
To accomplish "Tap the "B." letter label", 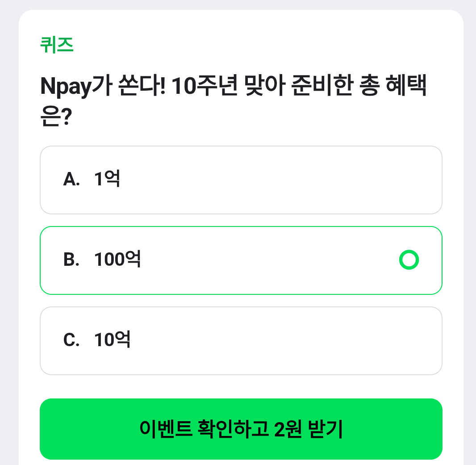I will tap(71, 260).
